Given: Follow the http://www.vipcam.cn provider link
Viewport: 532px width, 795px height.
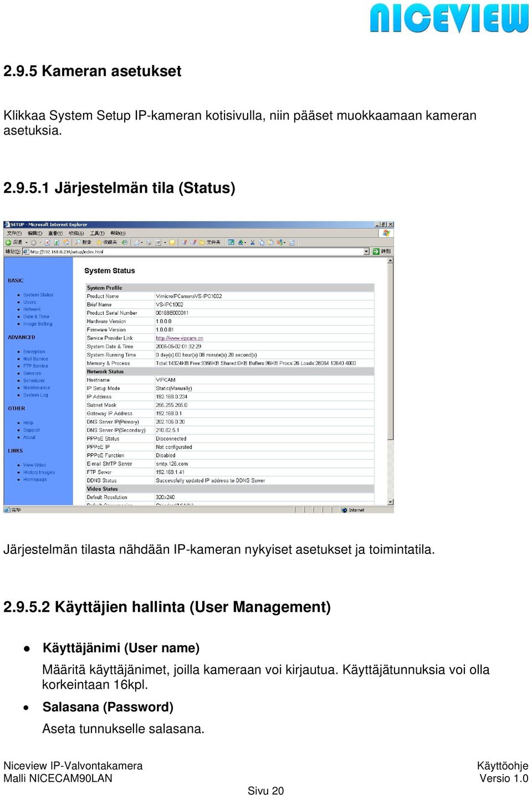Looking at the screenshot, I should (x=180, y=338).
